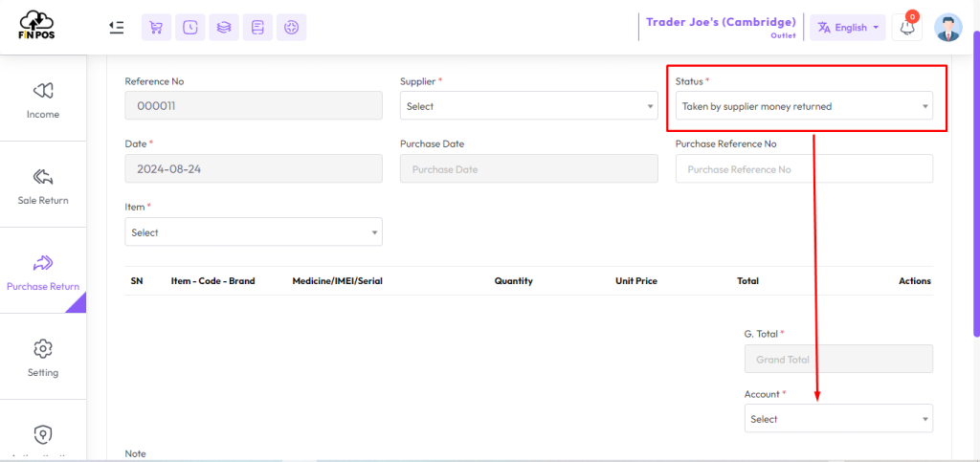980x462 pixels.
Task: Click the Purchase Reference No input
Action: 804,168
